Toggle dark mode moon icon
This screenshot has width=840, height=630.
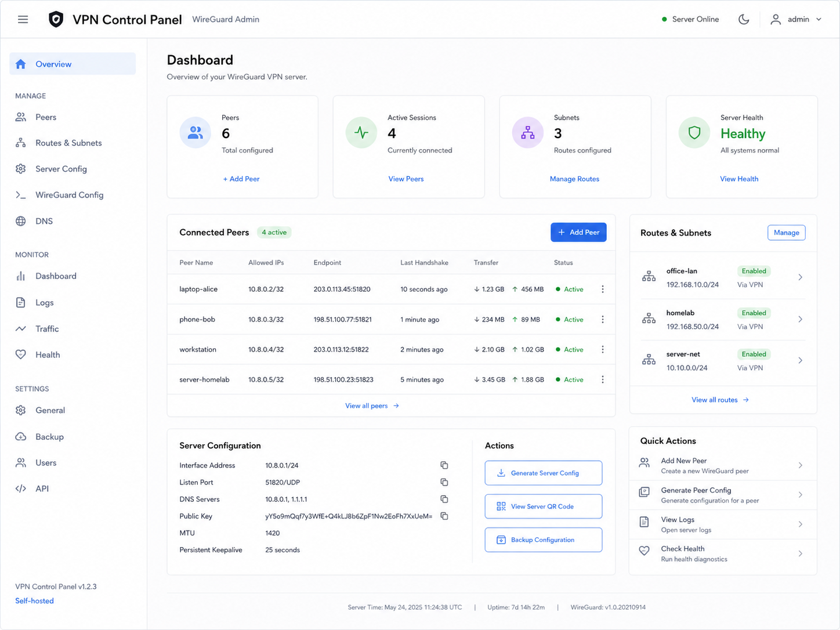click(744, 19)
